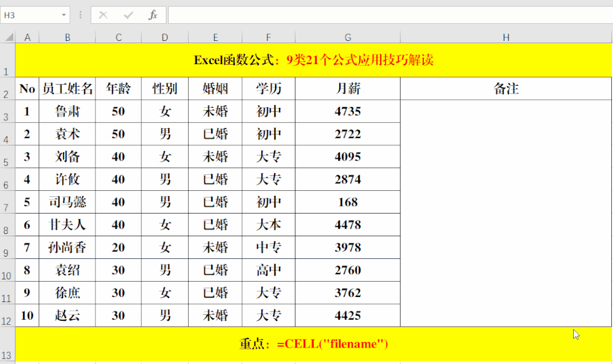Screen dimensions: 613x364
Task: Click the cell containing 赵云
Action: 67,316
